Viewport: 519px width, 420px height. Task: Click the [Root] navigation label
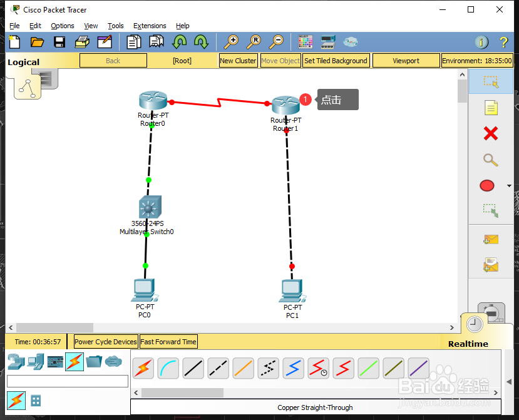pyautogui.click(x=182, y=61)
